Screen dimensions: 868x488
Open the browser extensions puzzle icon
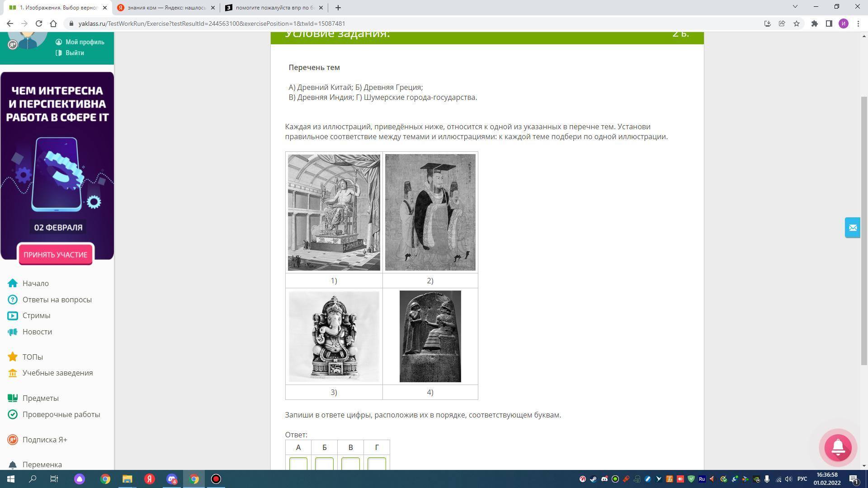tap(814, 23)
